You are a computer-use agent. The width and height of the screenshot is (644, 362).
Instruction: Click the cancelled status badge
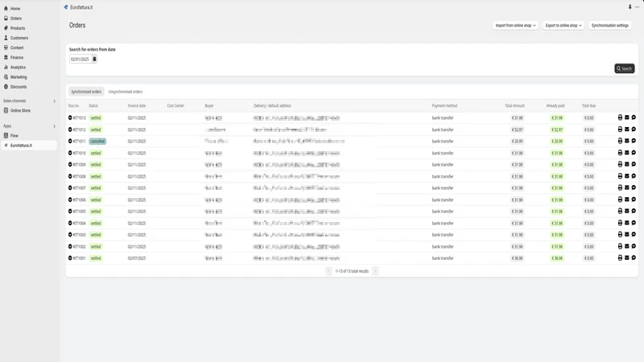(x=97, y=142)
